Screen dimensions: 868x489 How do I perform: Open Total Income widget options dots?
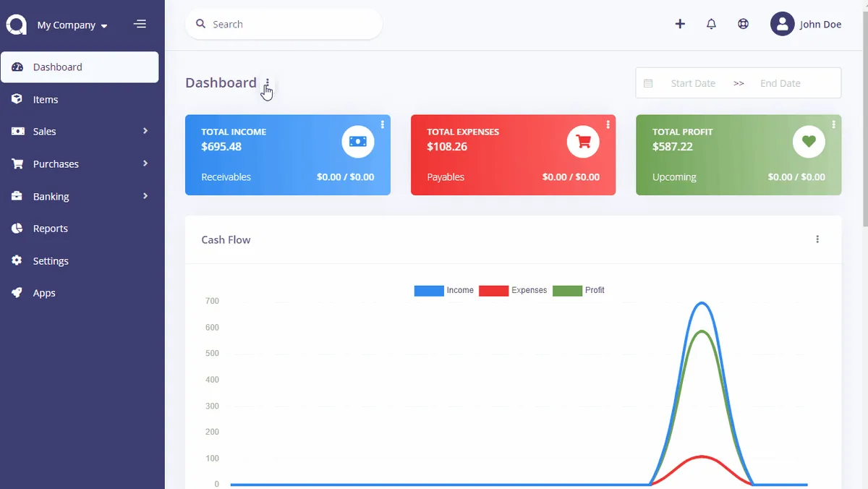pyautogui.click(x=383, y=124)
